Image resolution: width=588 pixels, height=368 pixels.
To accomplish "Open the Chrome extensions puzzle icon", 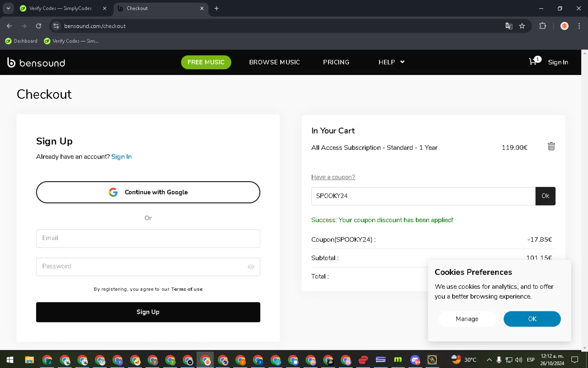I will [x=543, y=26].
